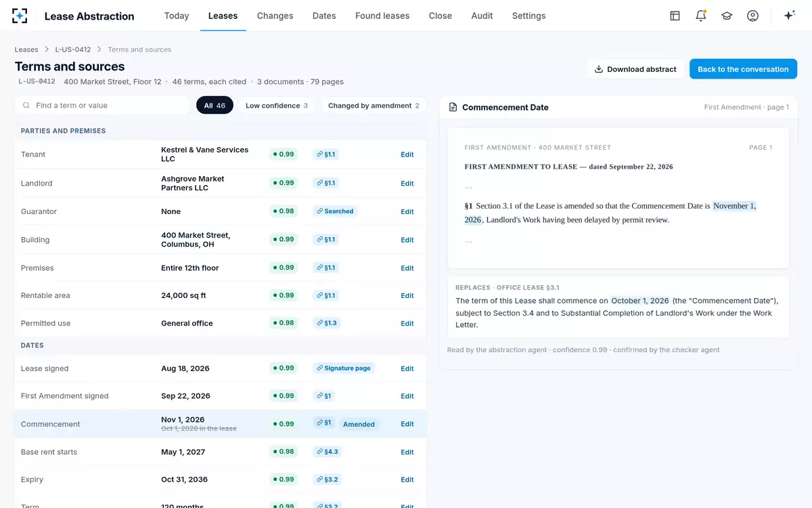This screenshot has height=508, width=812.
Task: Click Ashgrove Market Partners LLC value
Action: point(193,183)
